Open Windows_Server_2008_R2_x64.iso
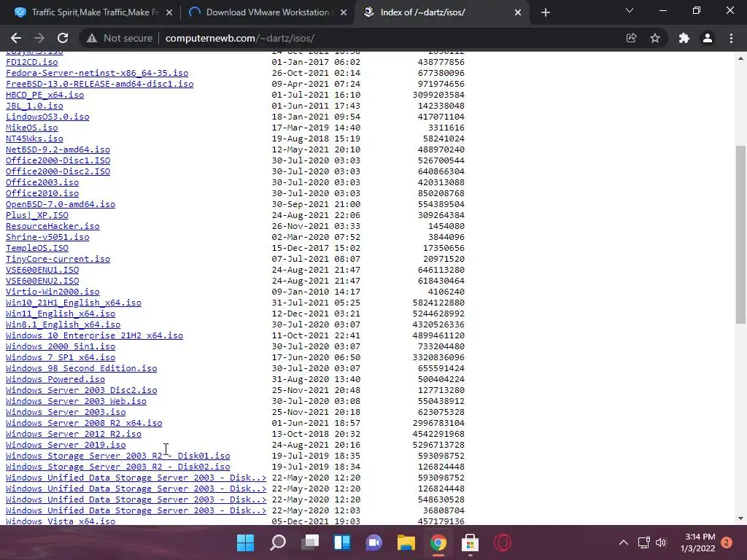The height and width of the screenshot is (560, 747). [x=84, y=424]
